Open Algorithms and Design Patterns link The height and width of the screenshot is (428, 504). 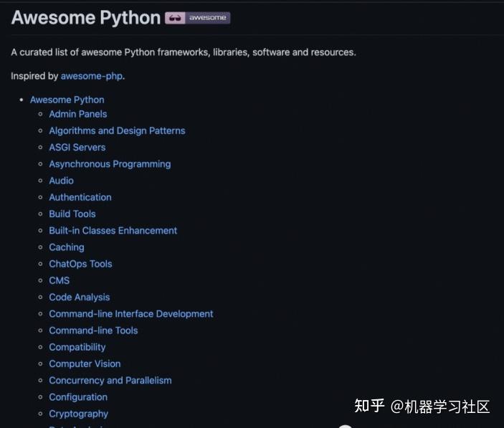tap(117, 130)
